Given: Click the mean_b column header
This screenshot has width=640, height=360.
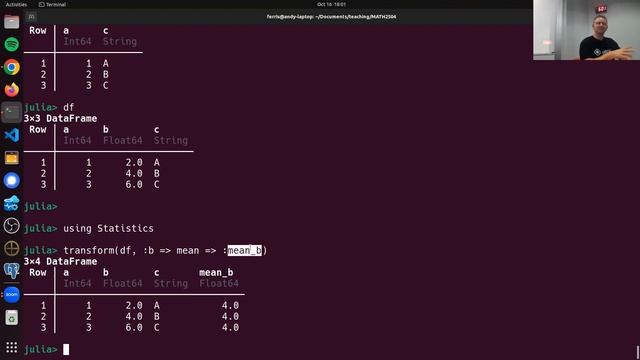Looking at the screenshot, I should pyautogui.click(x=216, y=272).
